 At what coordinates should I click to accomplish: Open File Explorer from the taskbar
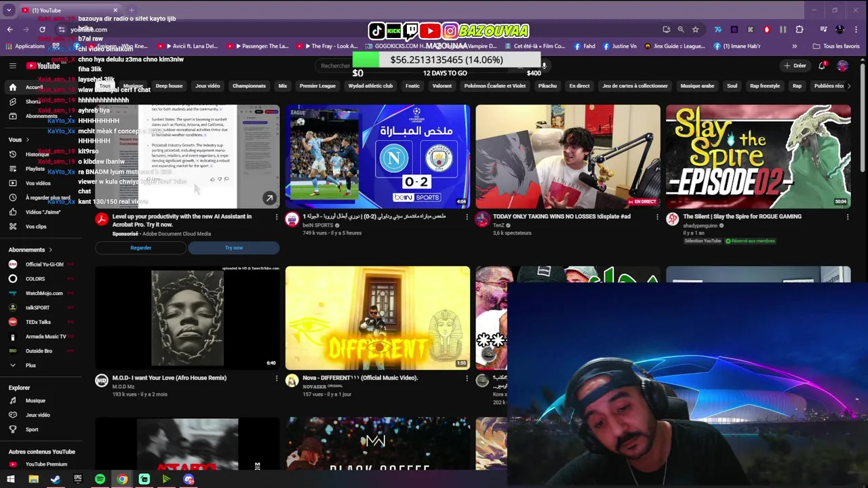coord(33,479)
